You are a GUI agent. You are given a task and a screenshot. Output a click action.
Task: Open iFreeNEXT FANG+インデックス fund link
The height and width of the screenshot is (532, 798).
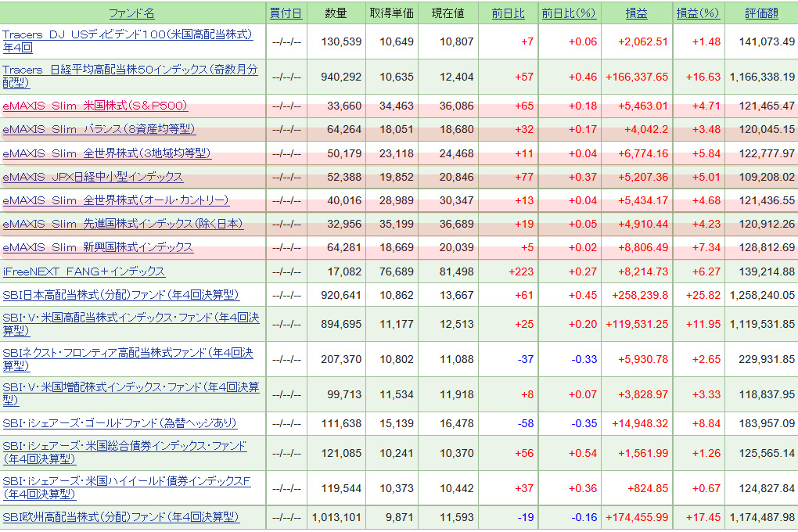[x=84, y=271]
